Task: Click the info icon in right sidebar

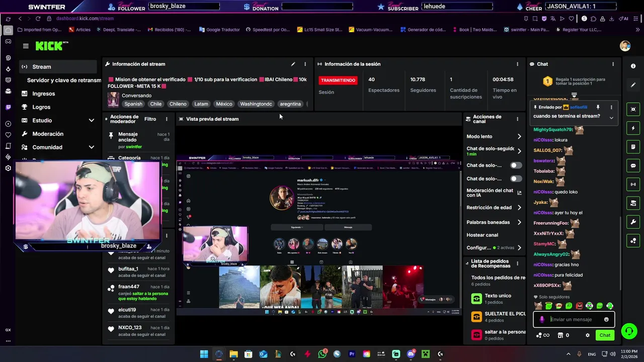Action: pos(633,66)
